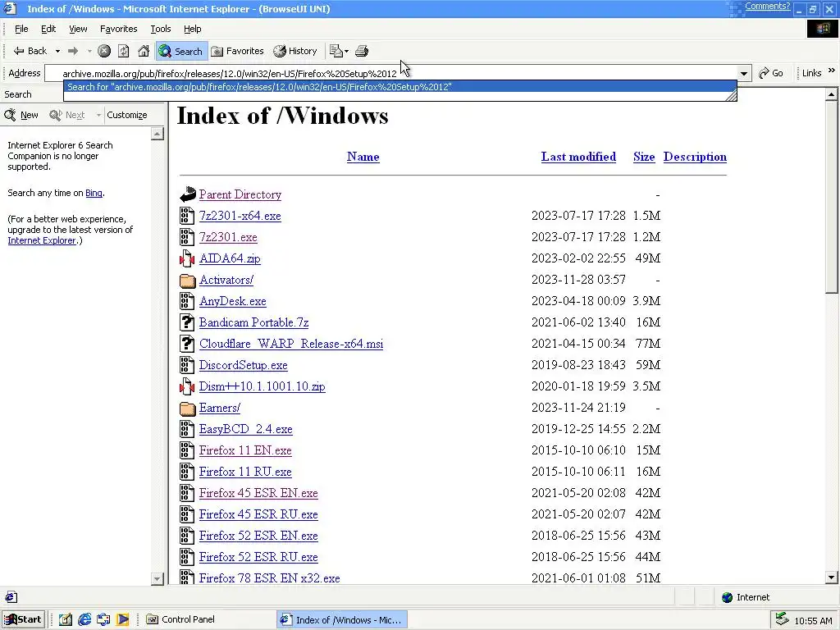
Task: Expand the Address bar dropdown
Action: pyautogui.click(x=743, y=73)
